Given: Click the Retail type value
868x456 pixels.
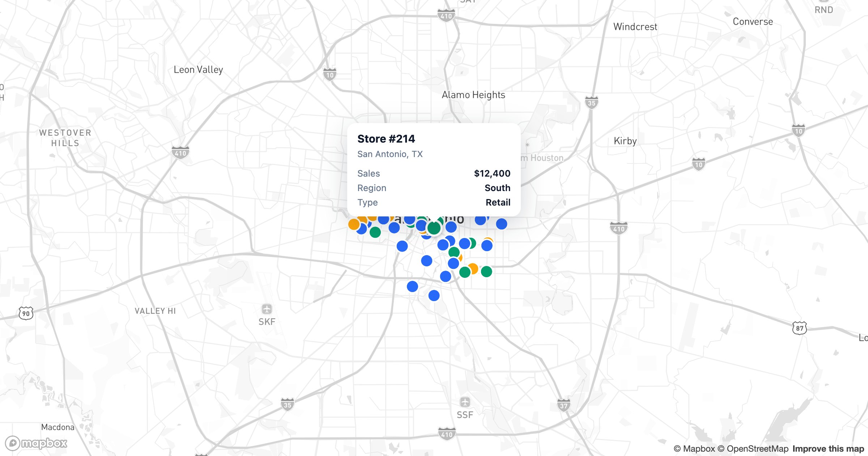Looking at the screenshot, I should point(498,202).
